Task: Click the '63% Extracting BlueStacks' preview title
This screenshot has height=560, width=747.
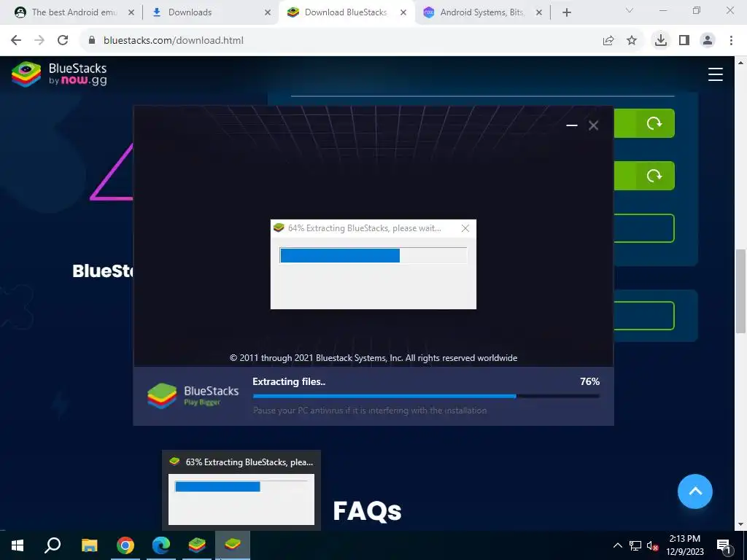Action: [x=249, y=462]
